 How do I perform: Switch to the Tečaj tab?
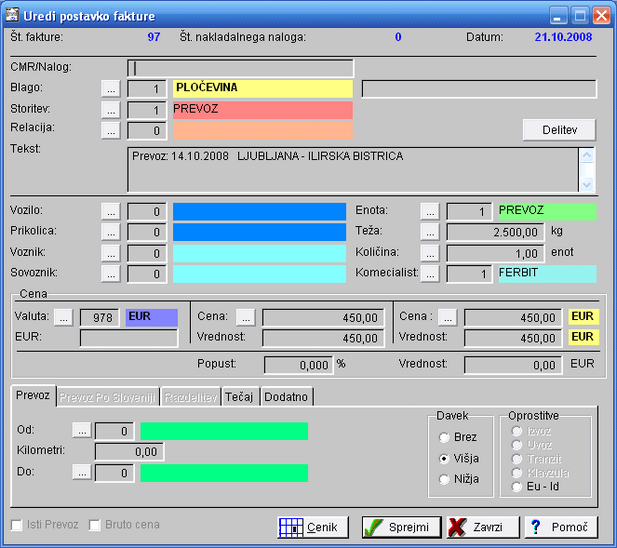point(240,397)
